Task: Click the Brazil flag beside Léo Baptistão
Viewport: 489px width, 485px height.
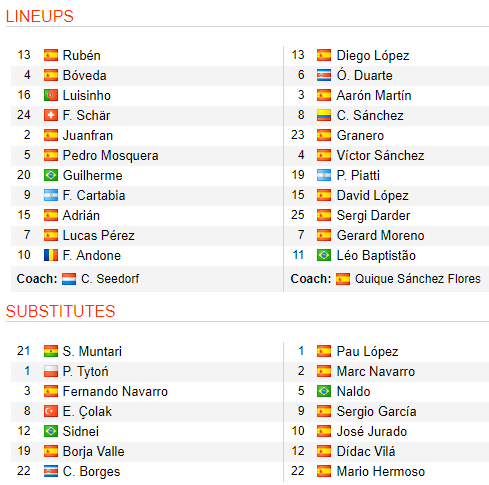Action: point(324,255)
